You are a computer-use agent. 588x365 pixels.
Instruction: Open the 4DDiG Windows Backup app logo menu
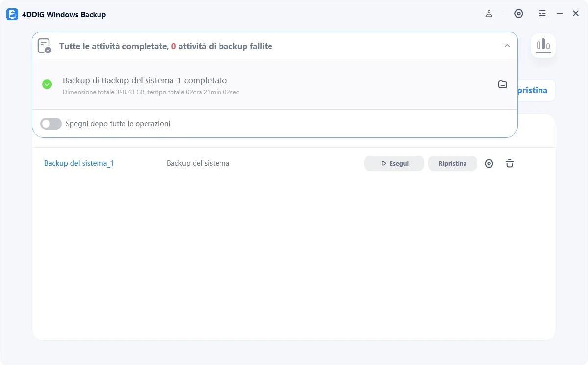pyautogui.click(x=12, y=14)
